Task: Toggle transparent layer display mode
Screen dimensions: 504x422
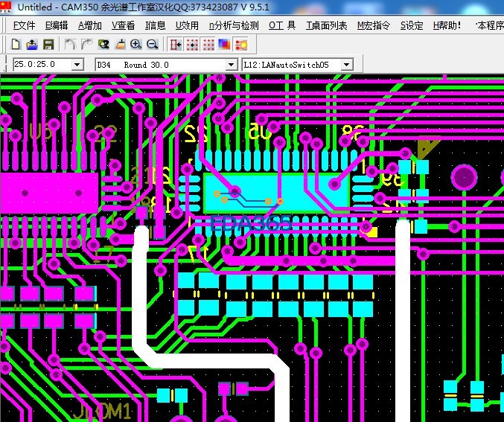Action: point(224,45)
